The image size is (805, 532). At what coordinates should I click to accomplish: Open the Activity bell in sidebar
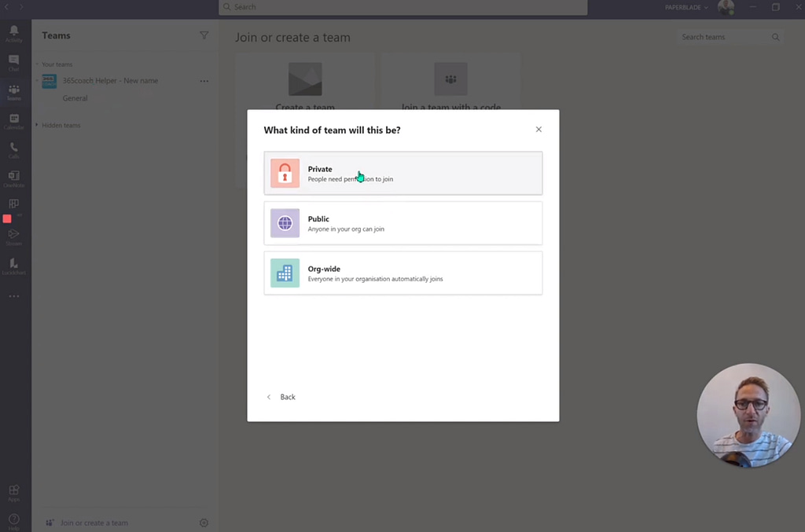(14, 33)
